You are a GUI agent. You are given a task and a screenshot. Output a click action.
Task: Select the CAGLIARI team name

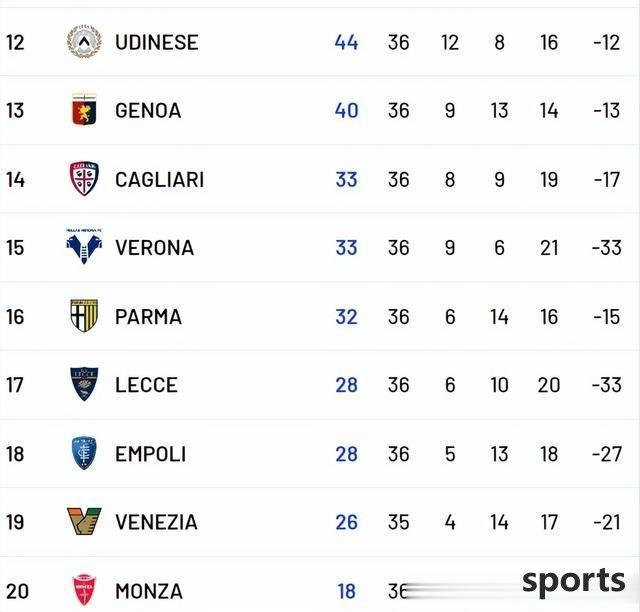coord(159,180)
